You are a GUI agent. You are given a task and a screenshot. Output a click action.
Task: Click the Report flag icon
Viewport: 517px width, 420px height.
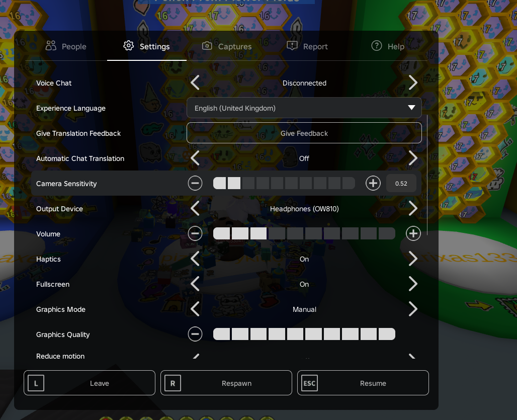coord(292,46)
